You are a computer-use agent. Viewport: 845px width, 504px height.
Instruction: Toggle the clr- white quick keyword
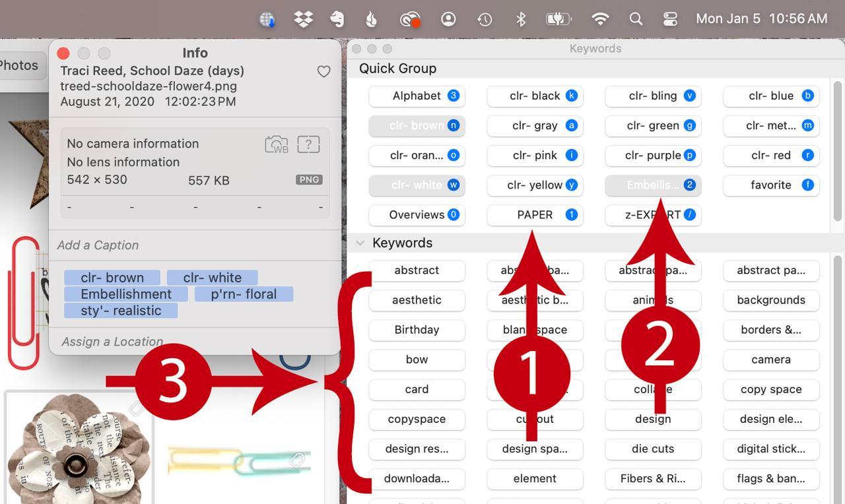[x=417, y=185]
